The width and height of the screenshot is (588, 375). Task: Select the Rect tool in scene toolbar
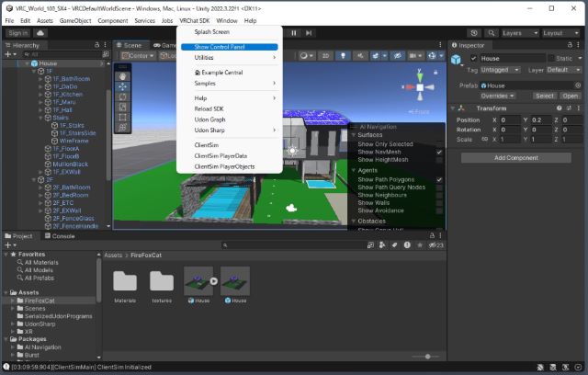[x=122, y=117]
